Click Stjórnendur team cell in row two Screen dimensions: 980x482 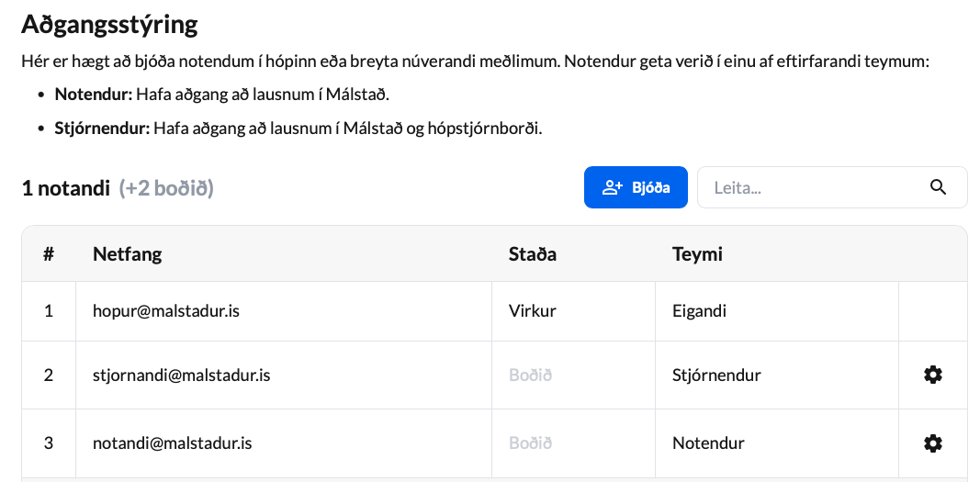[716, 376]
